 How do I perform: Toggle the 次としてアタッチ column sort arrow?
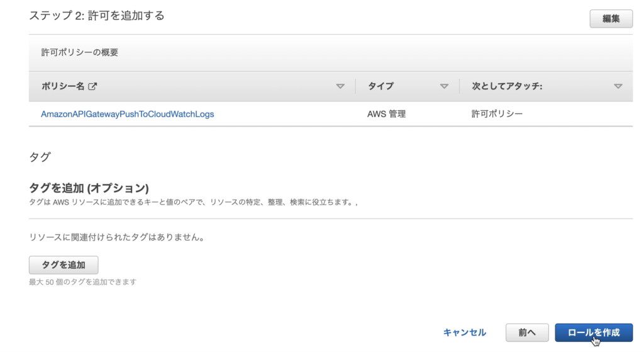(x=618, y=86)
